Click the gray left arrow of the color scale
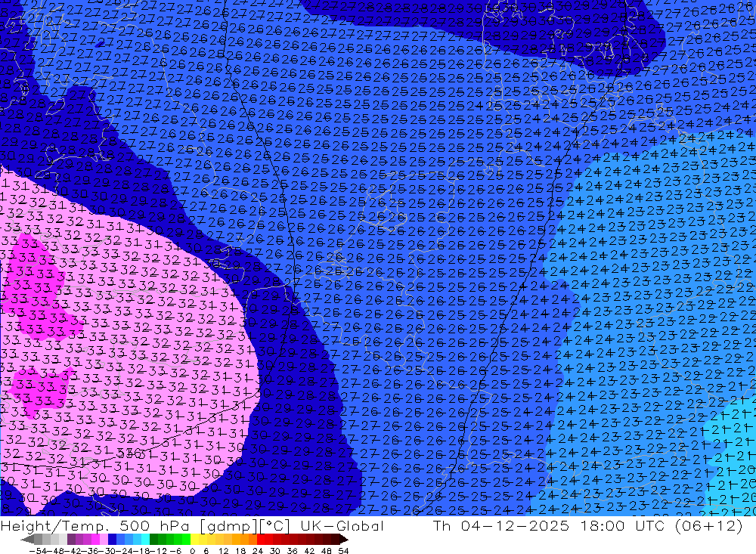This screenshot has height=554, width=756. click(27, 540)
